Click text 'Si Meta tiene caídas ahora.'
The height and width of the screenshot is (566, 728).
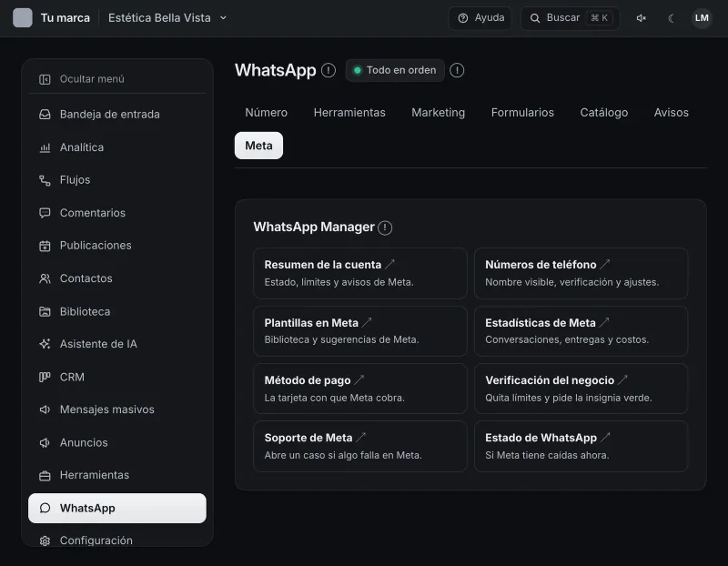[x=547, y=456]
